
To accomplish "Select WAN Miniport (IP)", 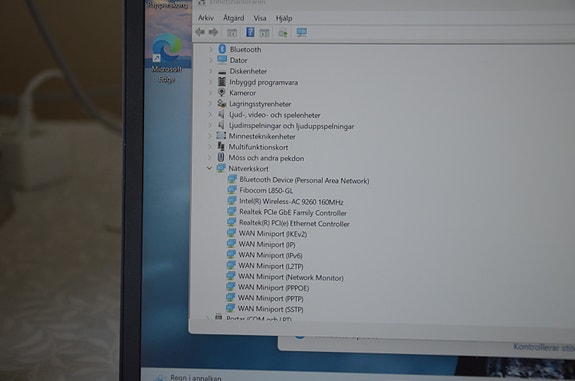I will point(267,244).
